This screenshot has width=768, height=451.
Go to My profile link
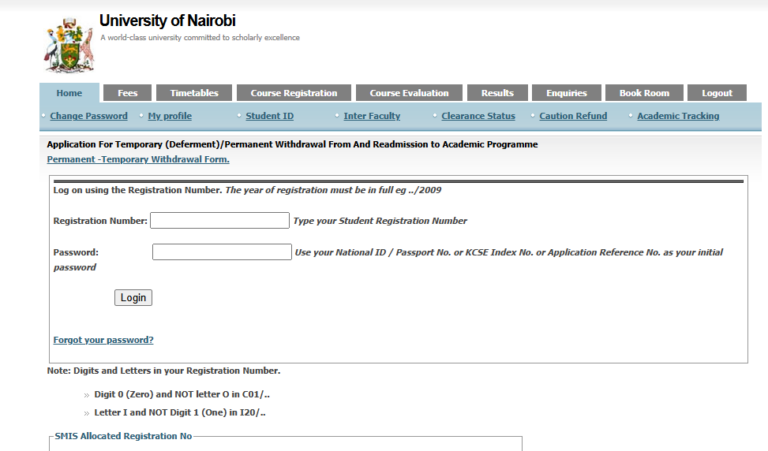coord(169,116)
